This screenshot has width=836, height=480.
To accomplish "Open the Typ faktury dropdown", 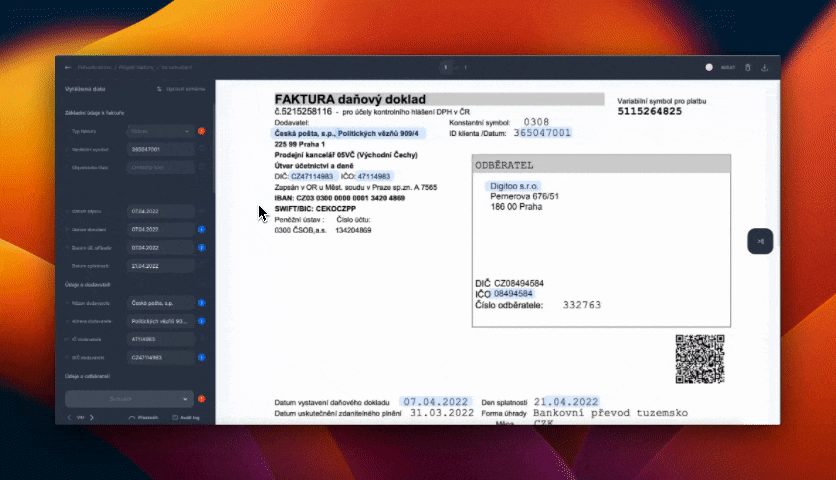I will pos(160,131).
